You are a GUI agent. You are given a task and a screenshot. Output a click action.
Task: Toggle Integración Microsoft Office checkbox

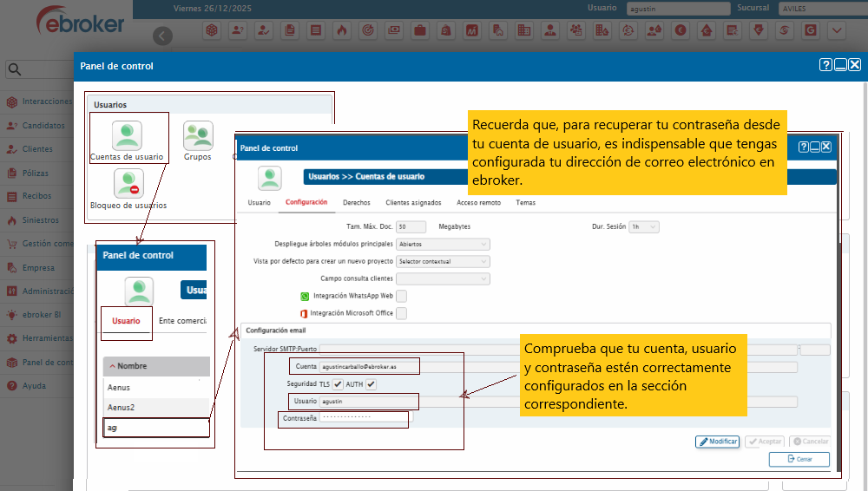coord(401,313)
